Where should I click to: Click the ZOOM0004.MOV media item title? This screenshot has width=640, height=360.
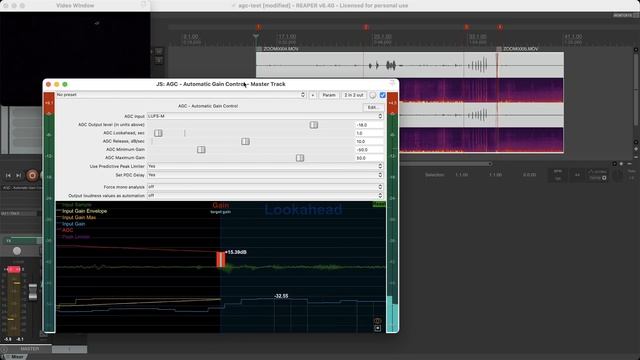281,49
